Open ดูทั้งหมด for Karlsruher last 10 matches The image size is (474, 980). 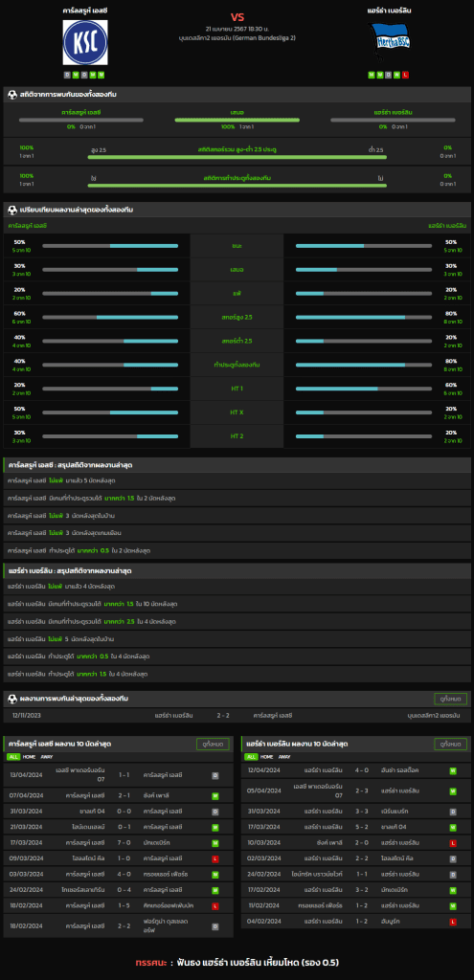(212, 745)
